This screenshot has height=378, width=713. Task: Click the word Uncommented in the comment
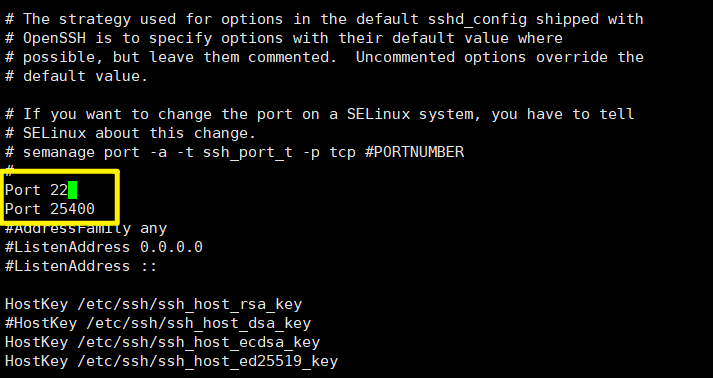tap(405, 57)
